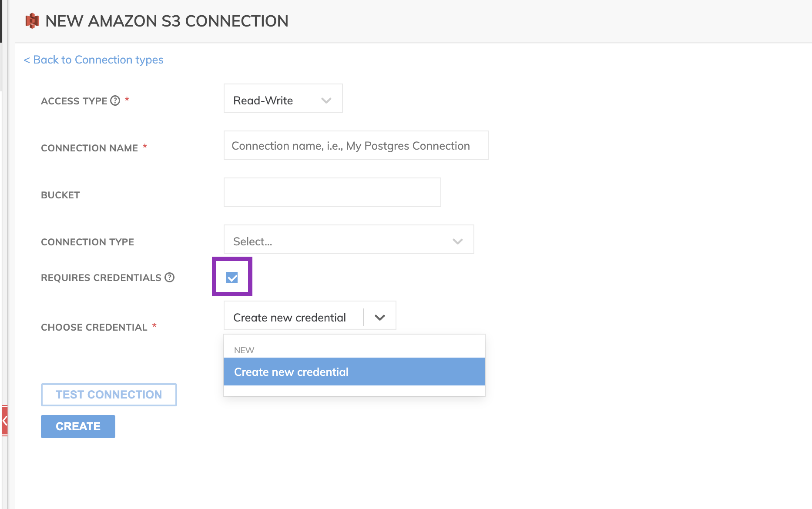Click the Amazon S3 logo icon
The height and width of the screenshot is (509, 812).
click(x=32, y=21)
